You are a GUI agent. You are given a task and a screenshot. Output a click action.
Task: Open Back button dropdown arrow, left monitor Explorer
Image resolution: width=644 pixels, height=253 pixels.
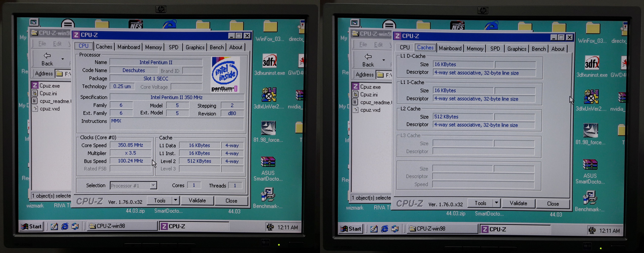click(63, 59)
